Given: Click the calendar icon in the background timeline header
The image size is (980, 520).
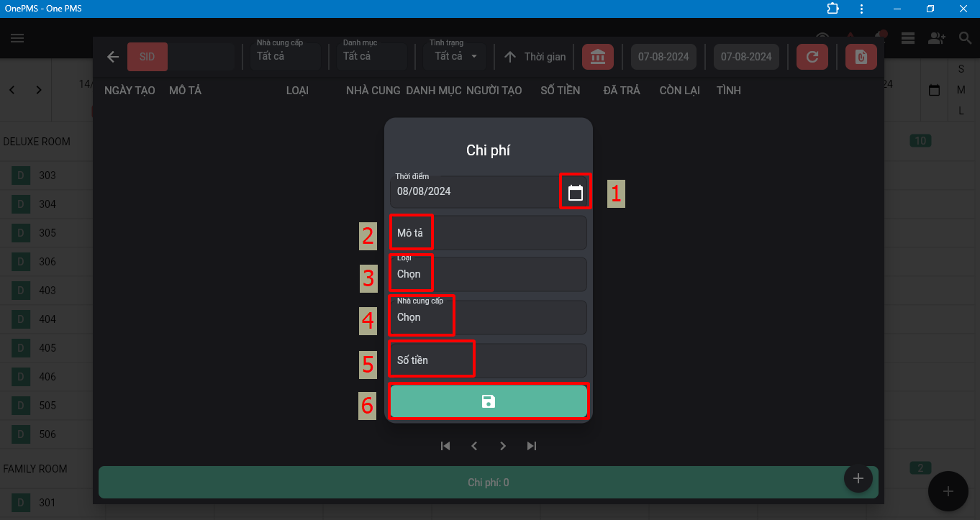Looking at the screenshot, I should tap(935, 90).
